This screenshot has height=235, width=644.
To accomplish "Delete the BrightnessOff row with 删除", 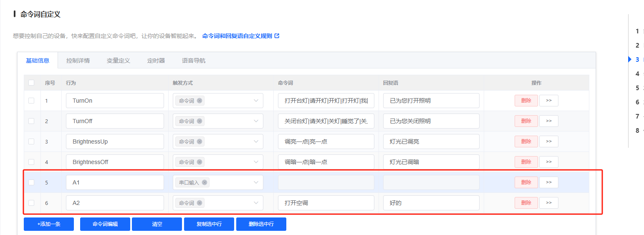I will click(x=526, y=162).
